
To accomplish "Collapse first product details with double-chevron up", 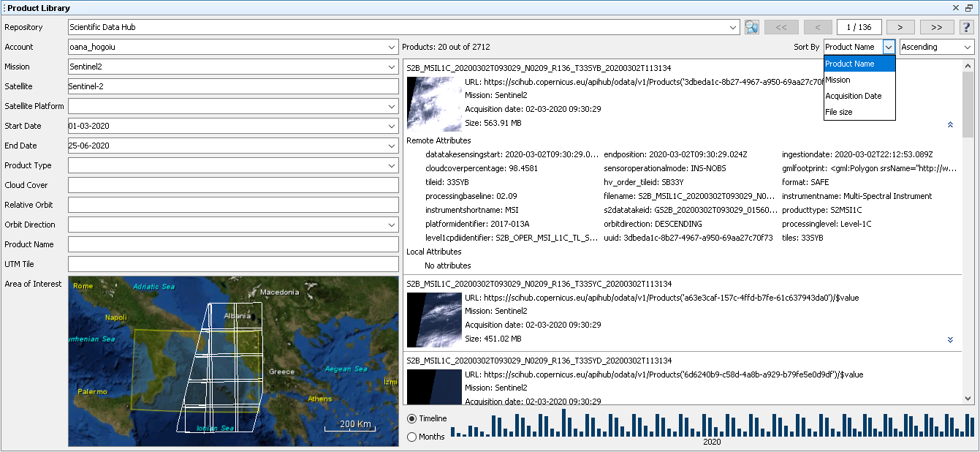I will [950, 124].
